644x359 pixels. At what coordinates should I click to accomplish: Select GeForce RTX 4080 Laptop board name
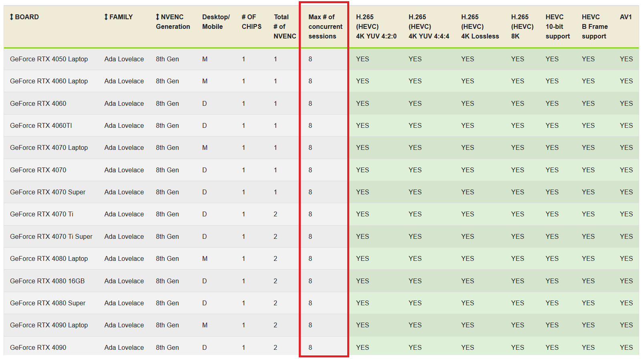coord(49,258)
